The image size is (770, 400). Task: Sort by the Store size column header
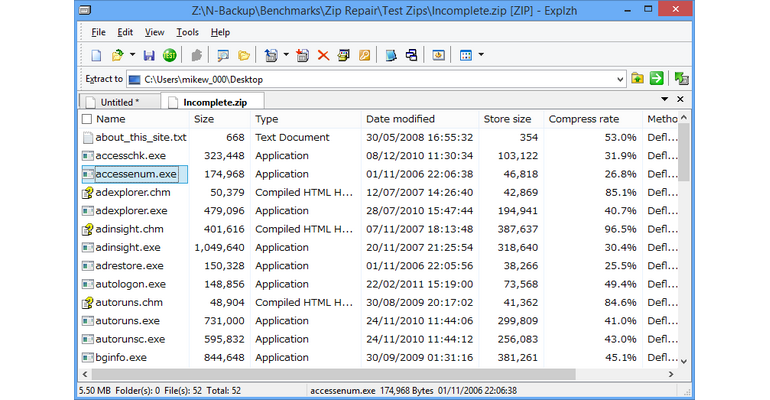[x=507, y=119]
